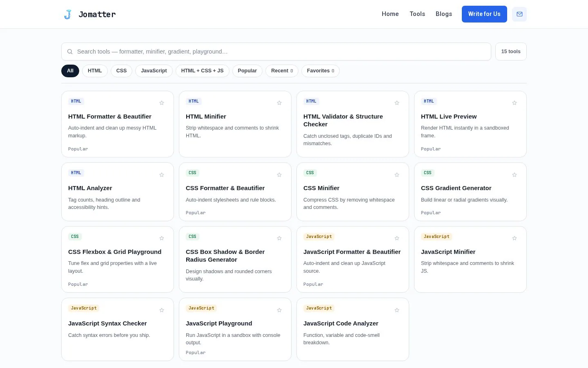Click the Jomatter J logo icon

pos(68,14)
